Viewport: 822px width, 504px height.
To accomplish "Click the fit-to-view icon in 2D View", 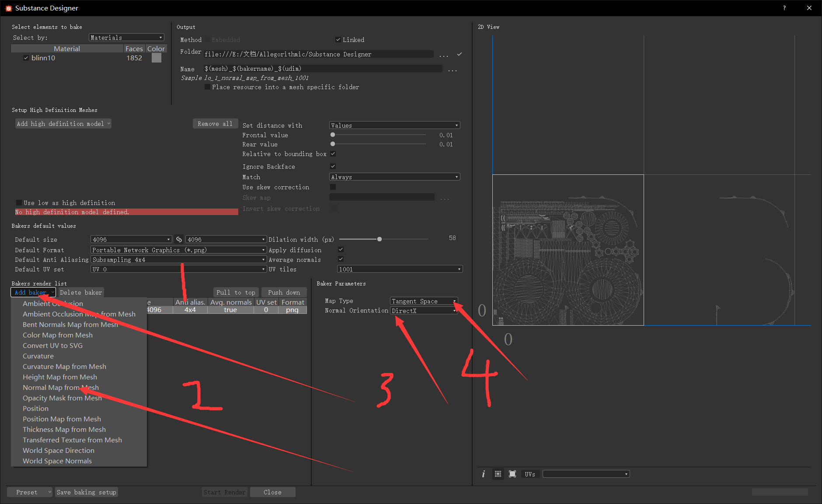I will 512,474.
